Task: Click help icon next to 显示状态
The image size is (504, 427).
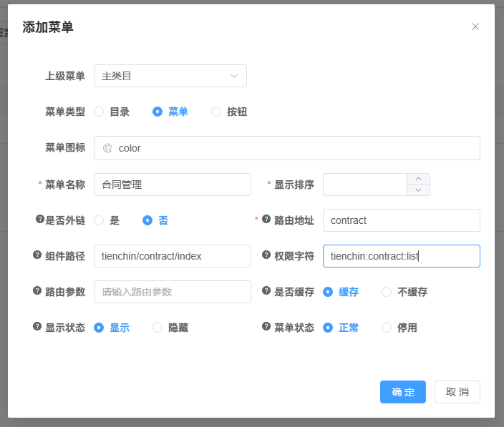Action: pos(37,327)
